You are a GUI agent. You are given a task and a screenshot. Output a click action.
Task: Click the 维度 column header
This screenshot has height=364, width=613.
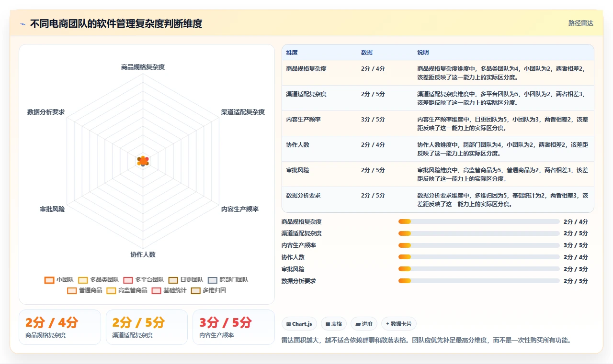click(292, 53)
